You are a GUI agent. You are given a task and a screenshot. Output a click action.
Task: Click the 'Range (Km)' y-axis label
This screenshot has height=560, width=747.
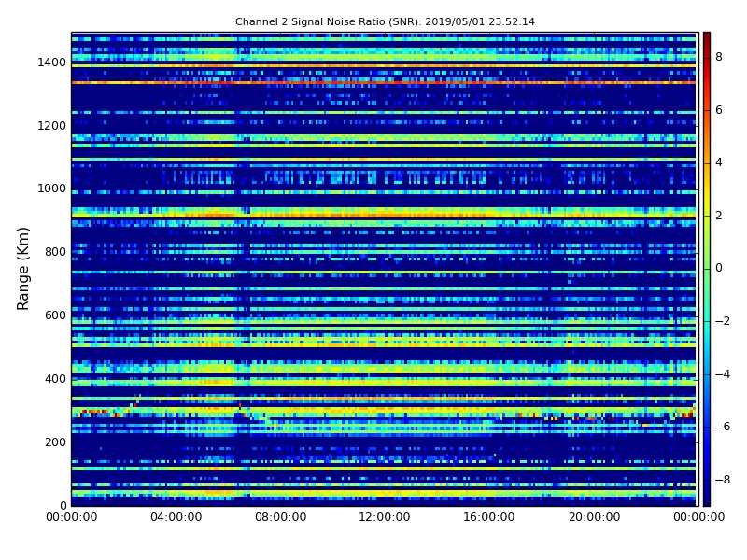(x=22, y=269)
